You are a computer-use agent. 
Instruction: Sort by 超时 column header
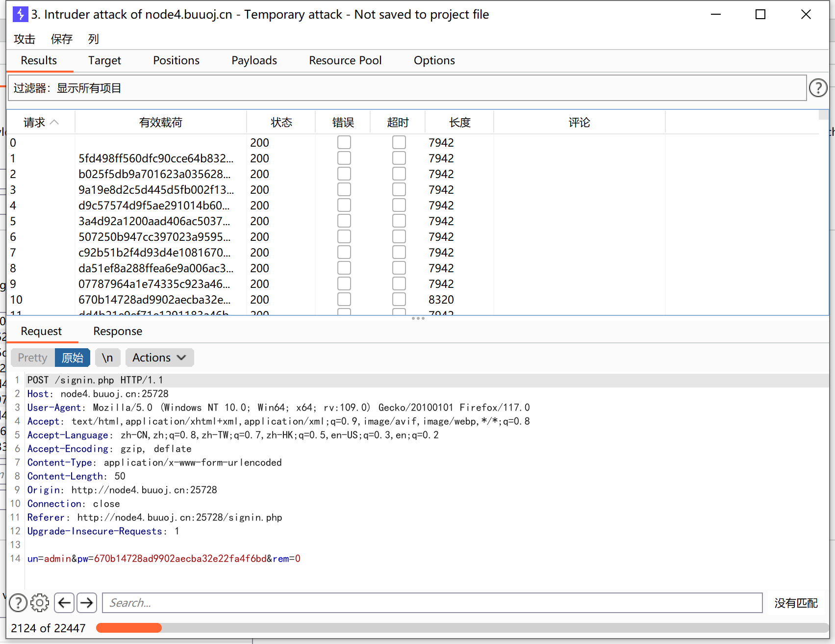pyautogui.click(x=398, y=122)
